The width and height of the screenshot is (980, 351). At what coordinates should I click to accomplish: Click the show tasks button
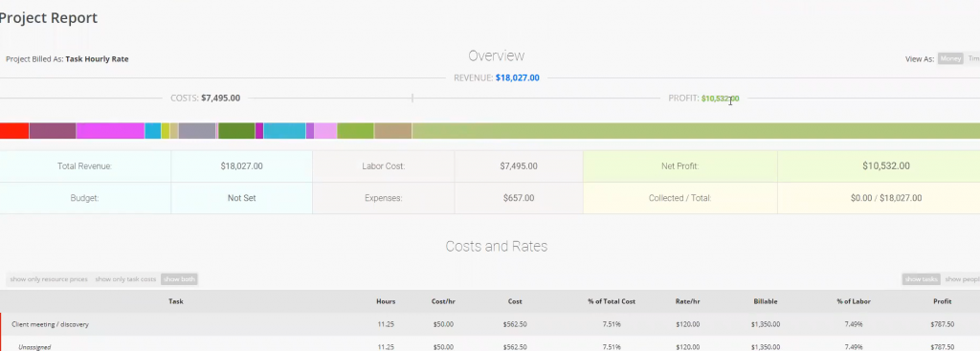click(922, 279)
